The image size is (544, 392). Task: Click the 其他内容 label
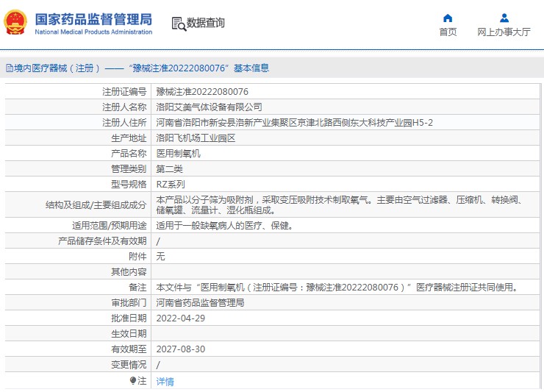129,272
